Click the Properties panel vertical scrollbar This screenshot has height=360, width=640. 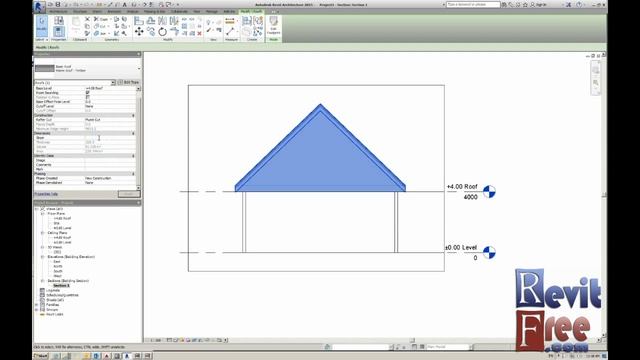138,138
